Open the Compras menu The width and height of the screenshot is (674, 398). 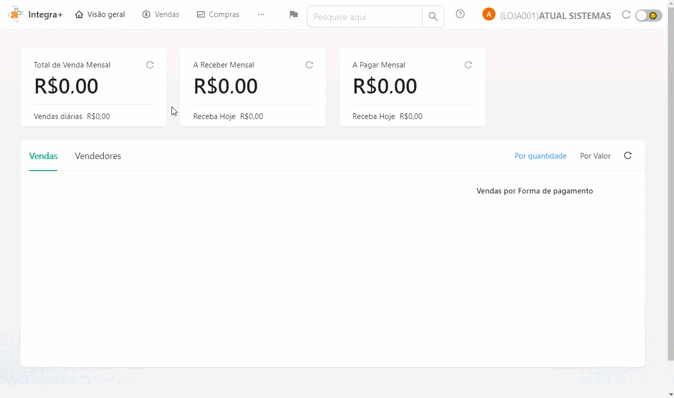click(x=218, y=14)
